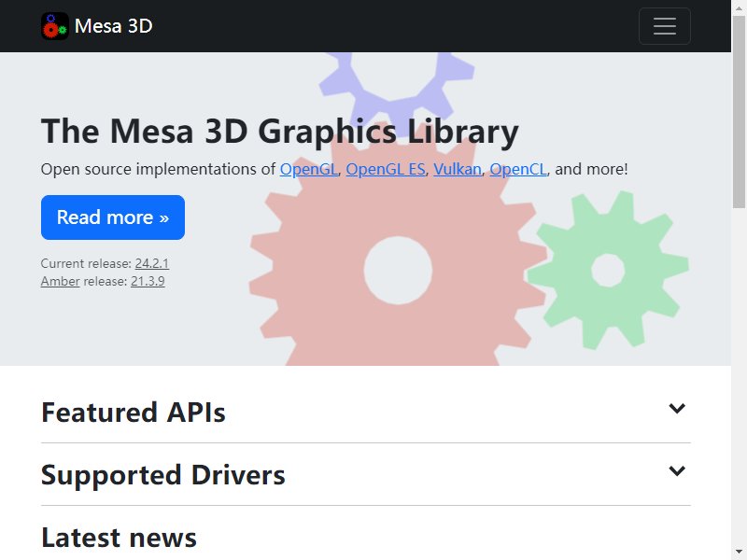Viewport: 747px width, 560px height.
Task: Click the Latest news heading
Action: point(120,538)
